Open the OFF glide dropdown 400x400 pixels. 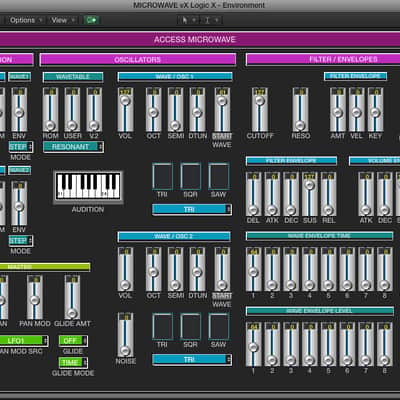[73, 341]
